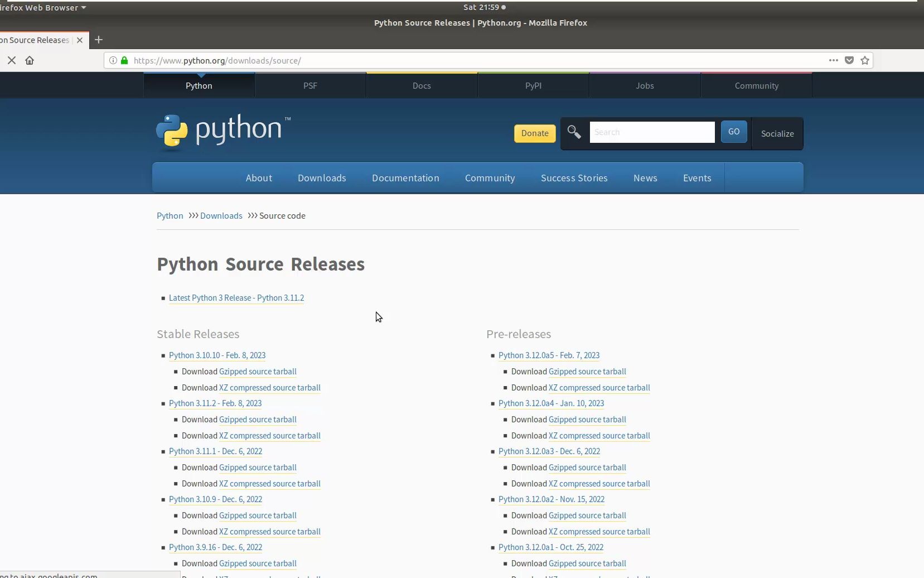The height and width of the screenshot is (578, 924).
Task: Open Python 3.12.0a5 - Feb. 7, 2023 link
Action: (x=549, y=355)
